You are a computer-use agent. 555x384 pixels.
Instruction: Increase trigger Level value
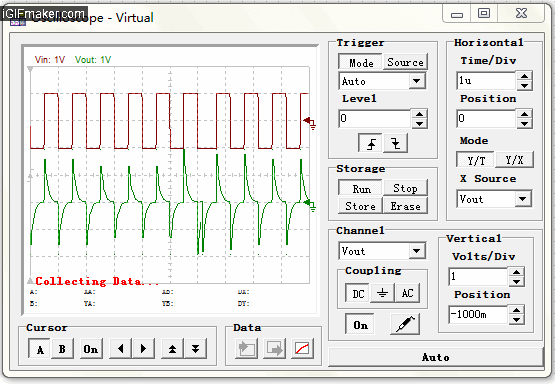(x=419, y=114)
